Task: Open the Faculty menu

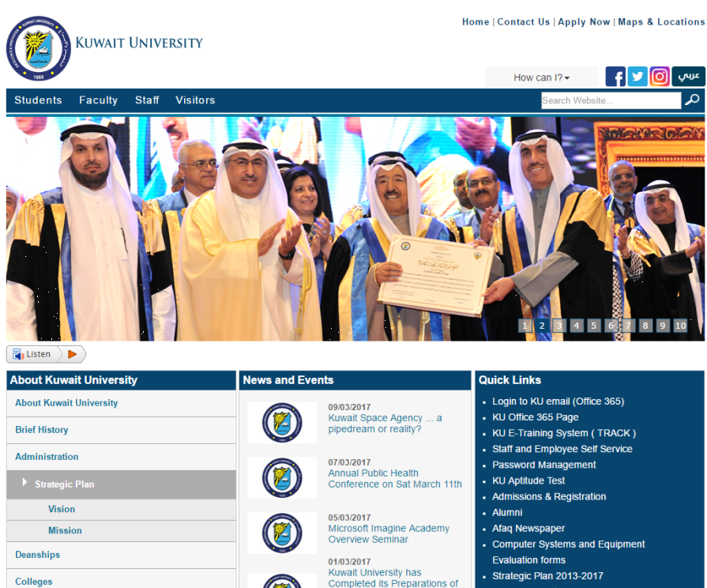Action: [98, 100]
